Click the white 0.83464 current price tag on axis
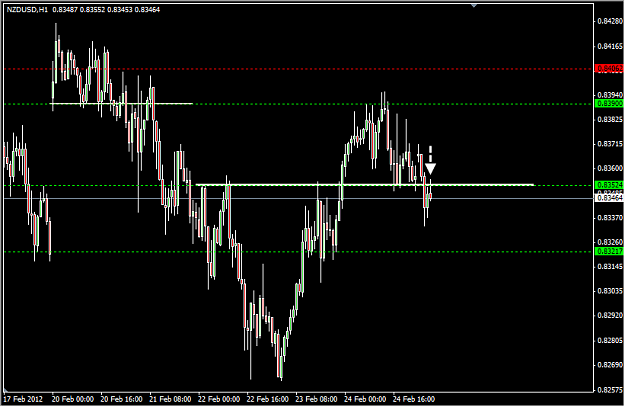This screenshot has height=407, width=625. pyautogui.click(x=609, y=198)
